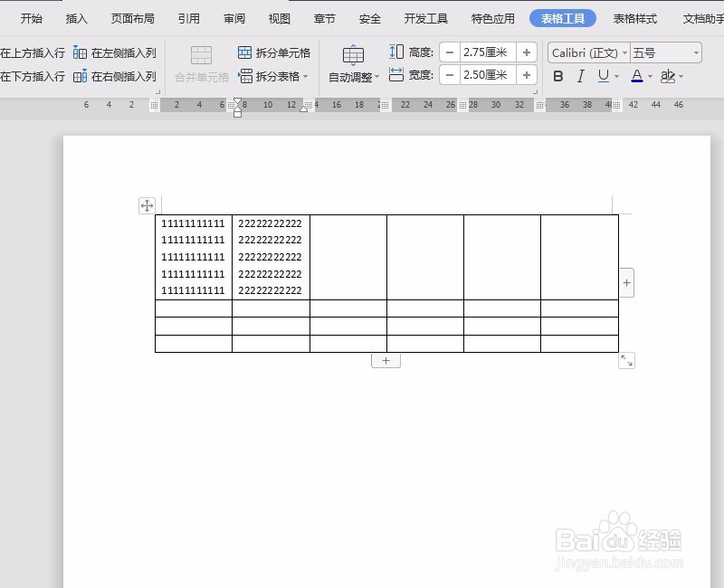Add a column with the plus beside the table
The image size is (724, 588).
coord(625,282)
